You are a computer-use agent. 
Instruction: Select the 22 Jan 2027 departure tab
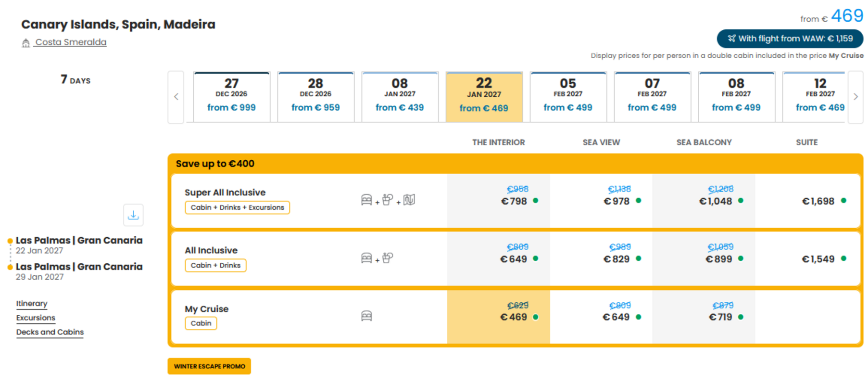tap(484, 97)
